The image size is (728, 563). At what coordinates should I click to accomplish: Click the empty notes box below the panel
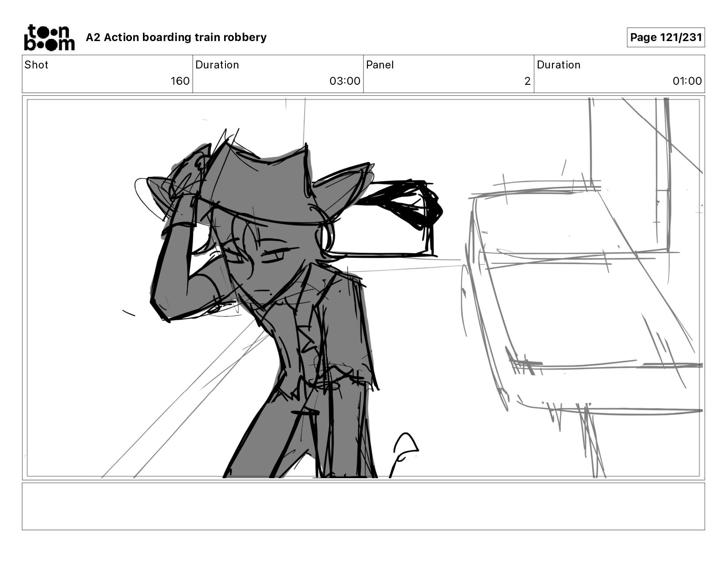(x=364, y=506)
